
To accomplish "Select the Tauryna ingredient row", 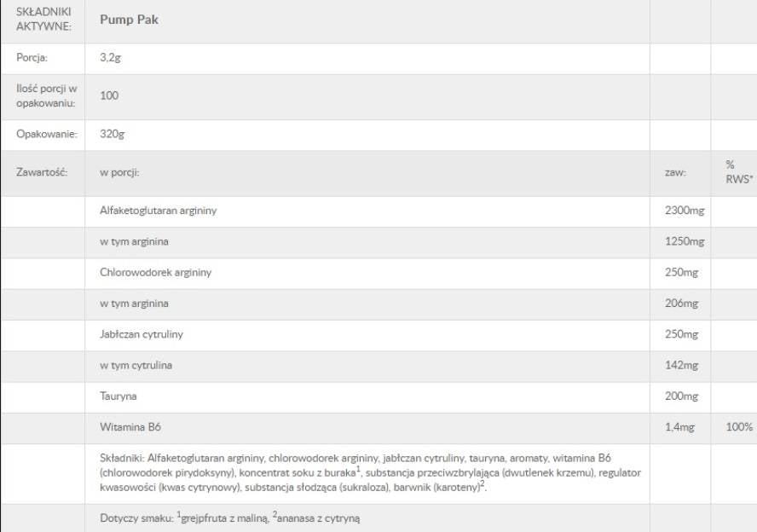I will (118, 396).
